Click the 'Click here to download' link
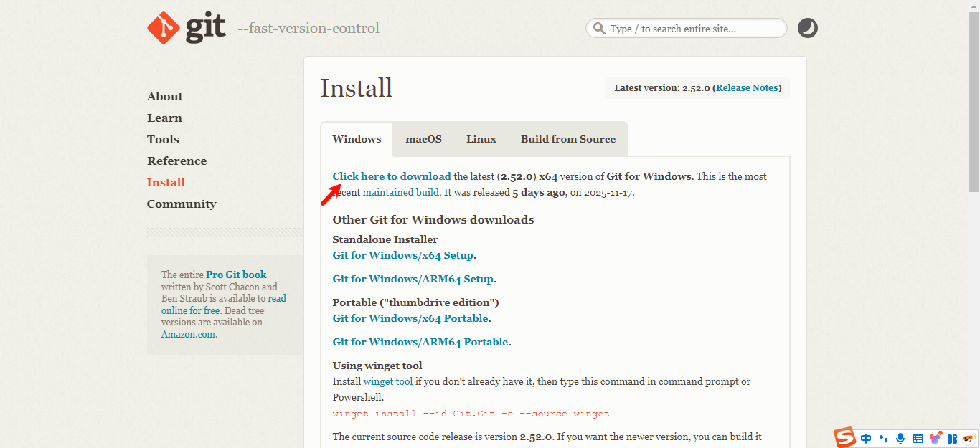 click(392, 176)
